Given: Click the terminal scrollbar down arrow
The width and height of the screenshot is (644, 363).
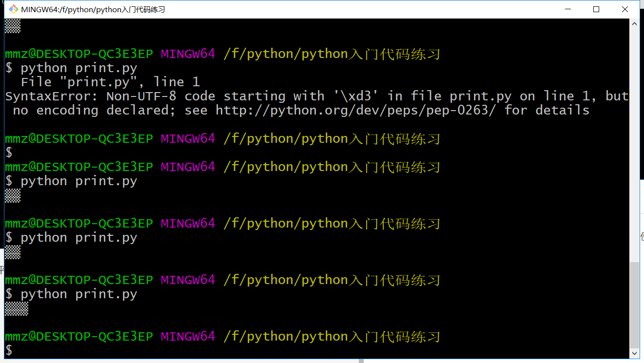Looking at the screenshot, I should point(634,354).
